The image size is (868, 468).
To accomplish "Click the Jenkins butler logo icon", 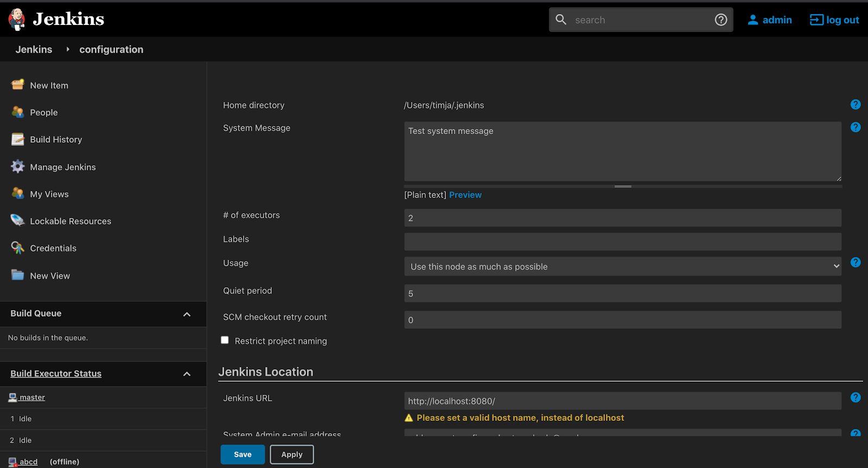I will click(x=17, y=20).
